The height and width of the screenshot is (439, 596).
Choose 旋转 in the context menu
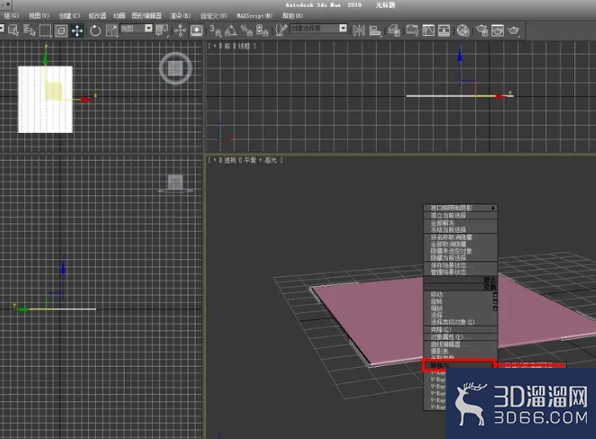[x=460, y=301]
